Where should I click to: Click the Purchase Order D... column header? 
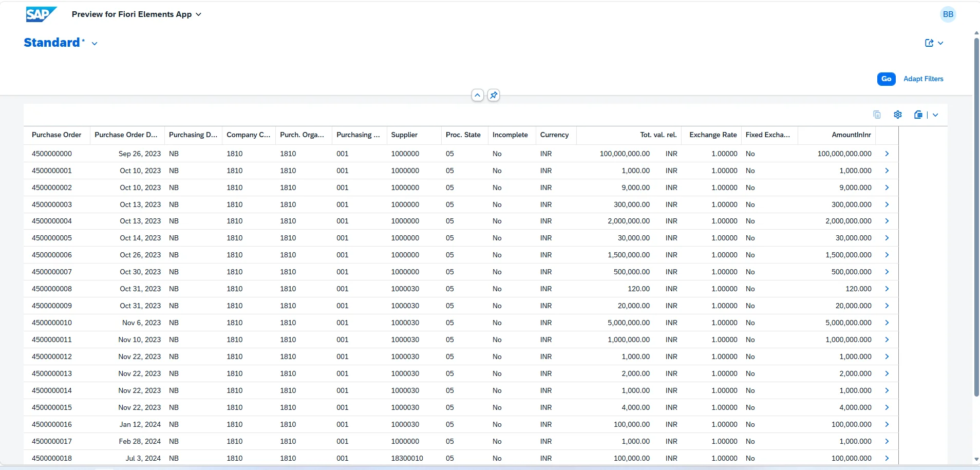pyautogui.click(x=127, y=135)
